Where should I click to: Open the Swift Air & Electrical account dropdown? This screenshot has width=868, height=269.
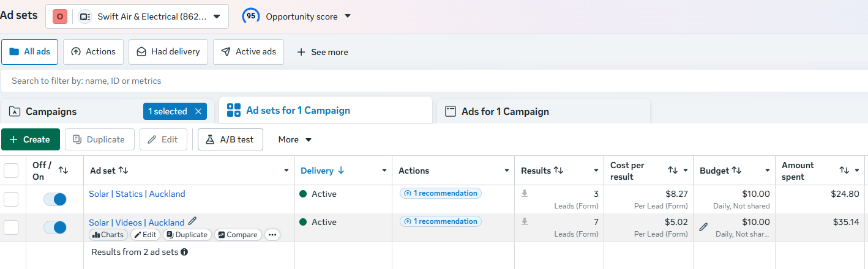[x=137, y=17]
